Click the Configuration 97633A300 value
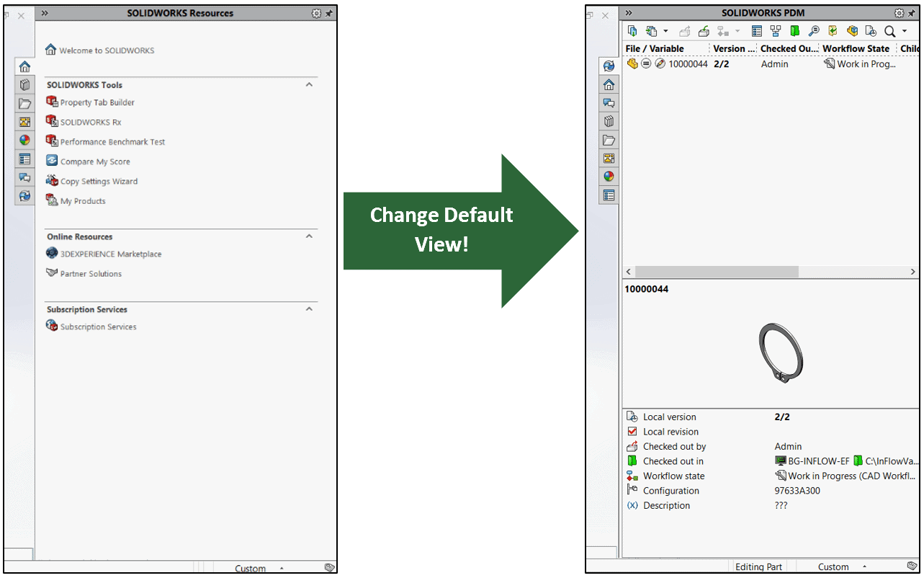 (x=797, y=491)
